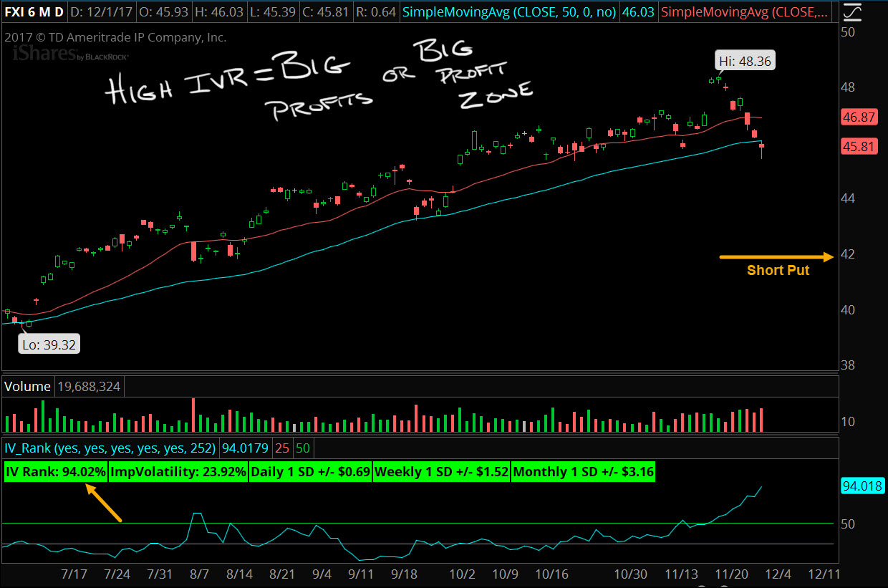The height and width of the screenshot is (588, 888).
Task: Select the red SimpleMovingAvg study label
Action: pos(745,11)
